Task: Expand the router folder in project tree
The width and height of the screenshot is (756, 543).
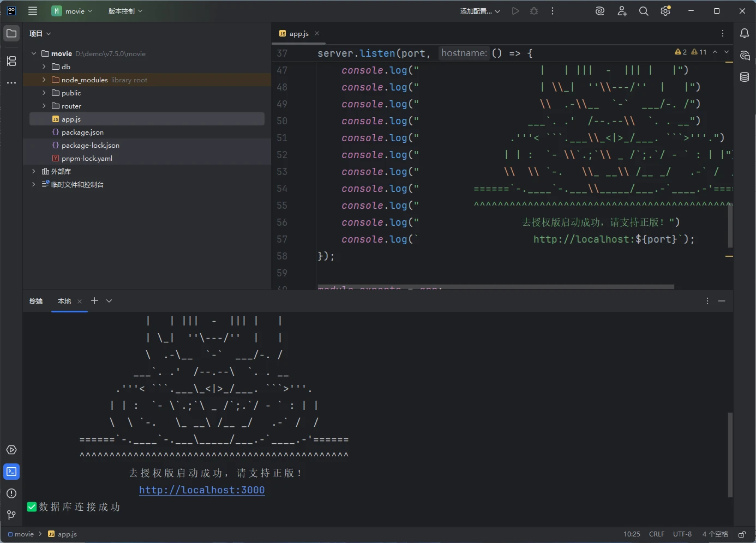Action: 44,106
